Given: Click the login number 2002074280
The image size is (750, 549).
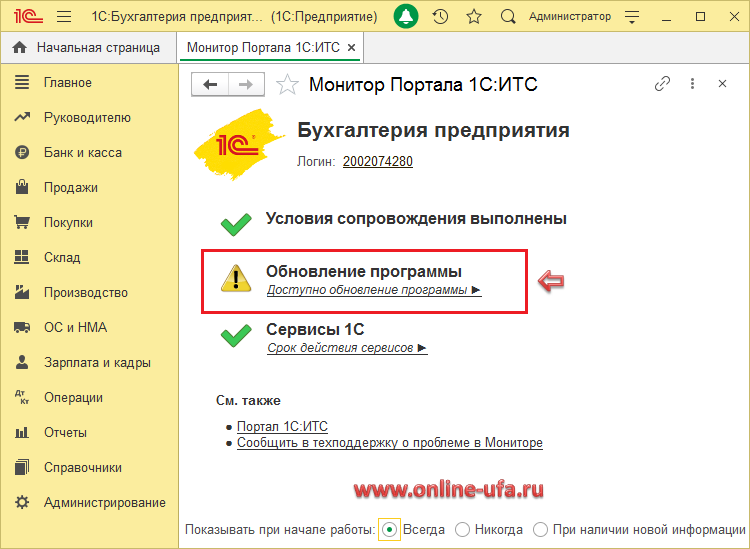Looking at the screenshot, I should (377, 161).
